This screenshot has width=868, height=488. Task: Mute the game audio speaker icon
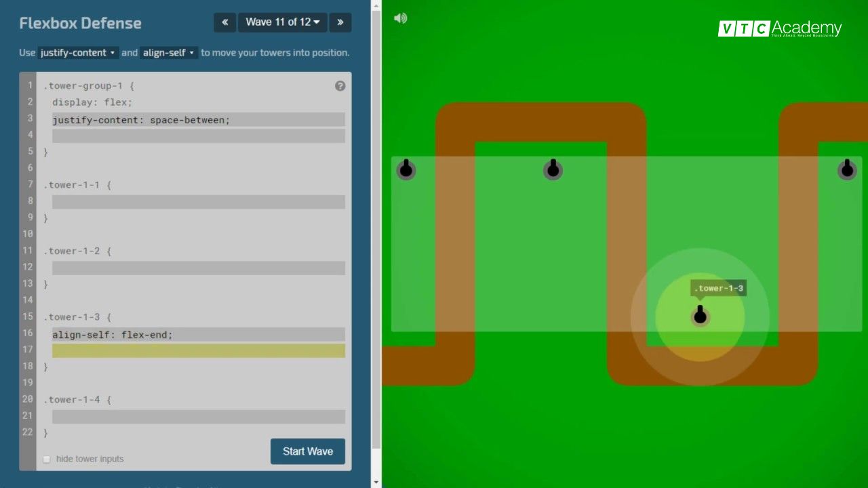(x=400, y=18)
